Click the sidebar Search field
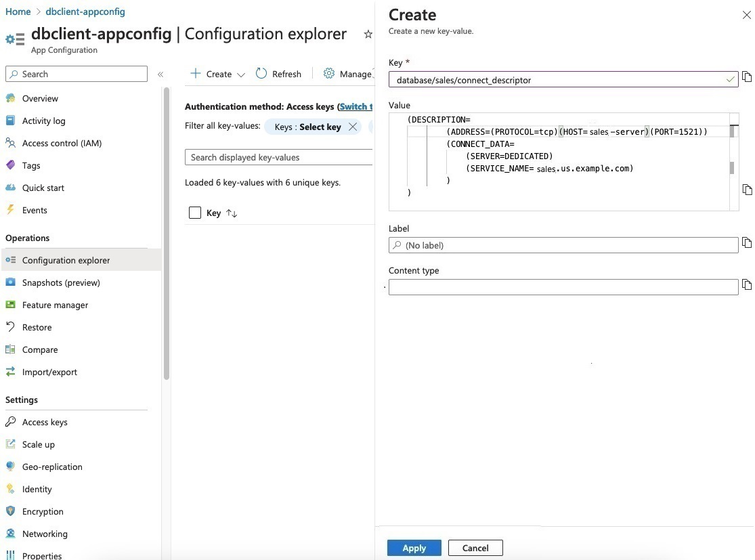This screenshot has width=755, height=560. click(76, 74)
